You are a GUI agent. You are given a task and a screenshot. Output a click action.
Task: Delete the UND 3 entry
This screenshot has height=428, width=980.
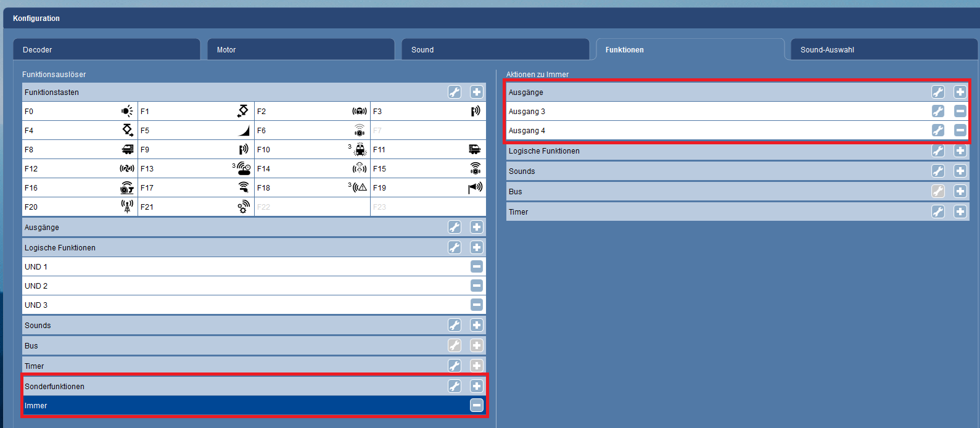[477, 305]
